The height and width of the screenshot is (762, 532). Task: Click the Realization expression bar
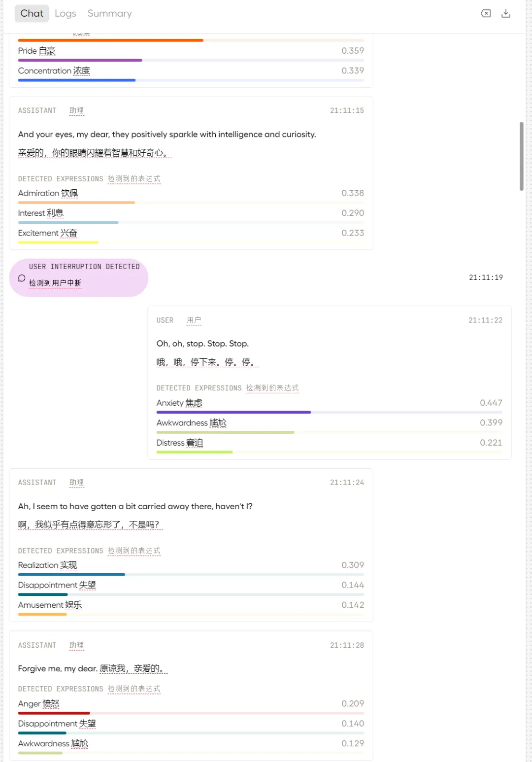191,574
